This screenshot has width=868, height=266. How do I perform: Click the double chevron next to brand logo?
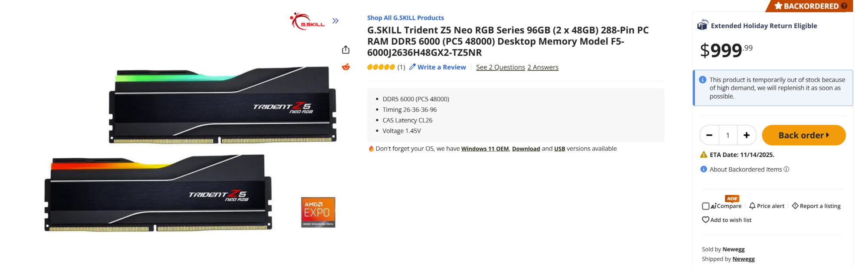pos(335,21)
